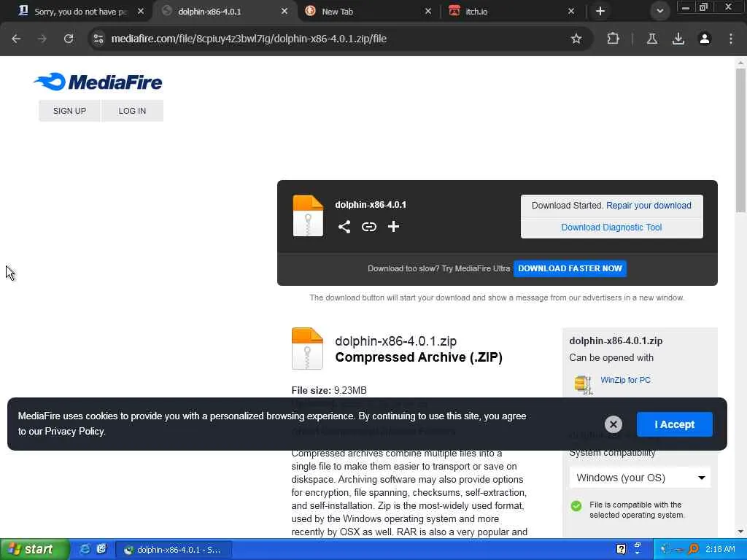Click the MediaFire logo
This screenshot has width=747, height=560.
pos(98,82)
